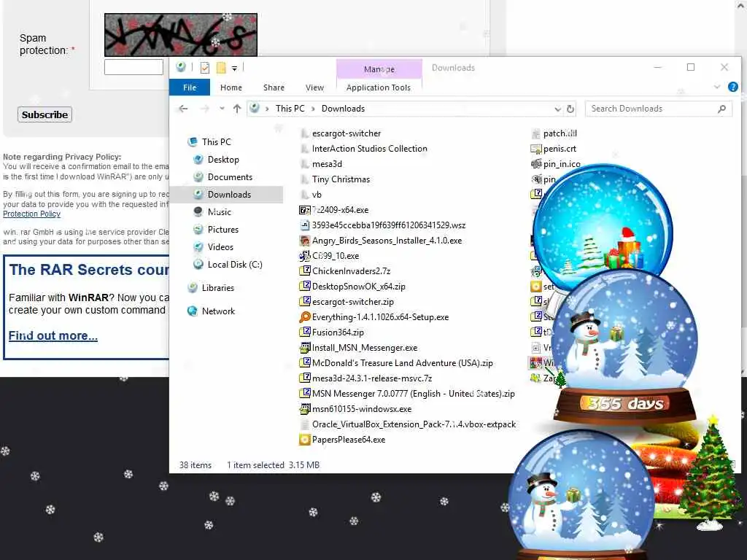Click the New folder quick access icon

coord(221,68)
